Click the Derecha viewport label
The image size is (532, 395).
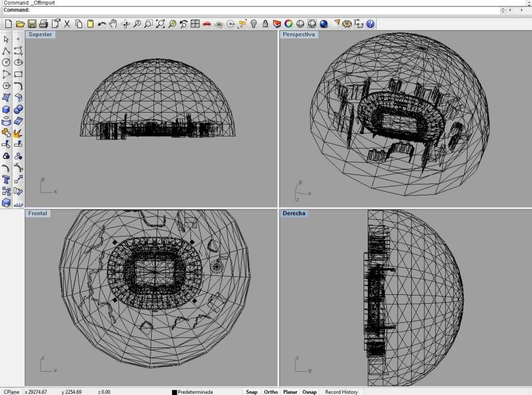click(x=294, y=213)
